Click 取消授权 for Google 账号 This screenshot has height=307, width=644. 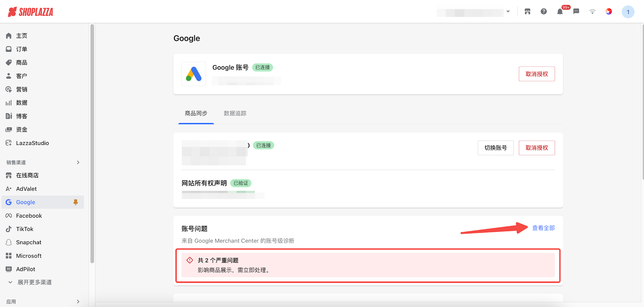(x=537, y=74)
